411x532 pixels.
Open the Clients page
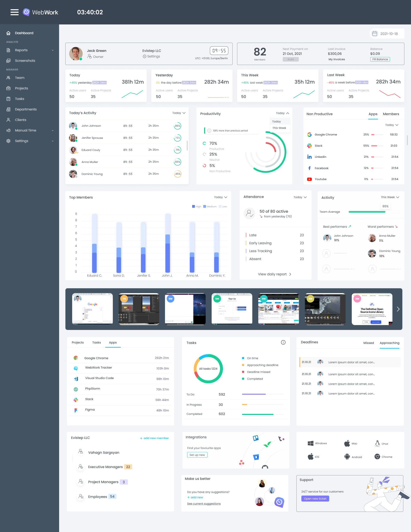20,120
